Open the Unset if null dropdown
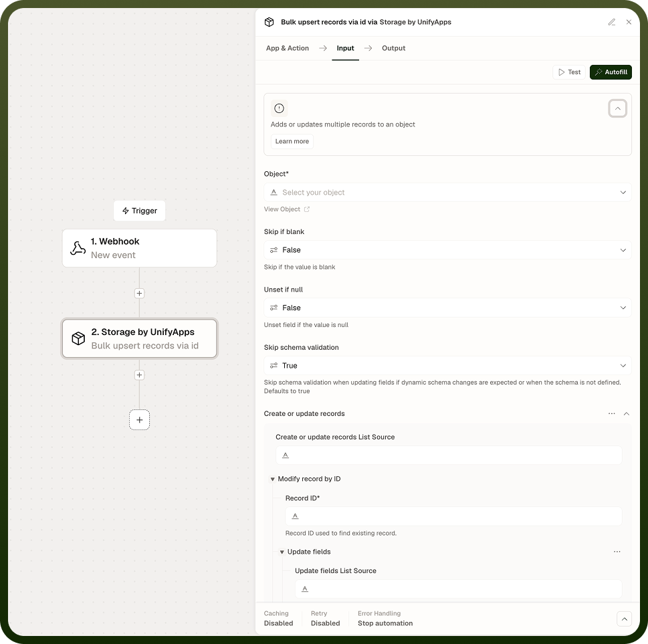The width and height of the screenshot is (648, 644). click(x=447, y=308)
